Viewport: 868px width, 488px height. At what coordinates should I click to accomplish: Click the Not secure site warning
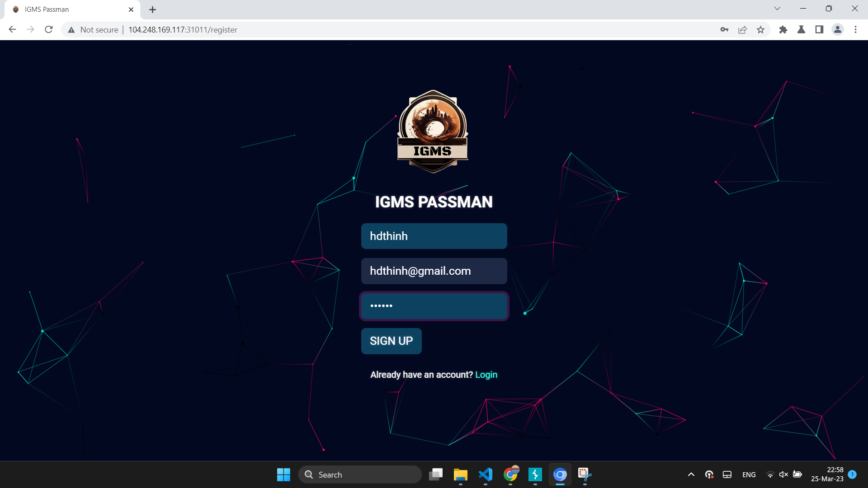tap(94, 30)
